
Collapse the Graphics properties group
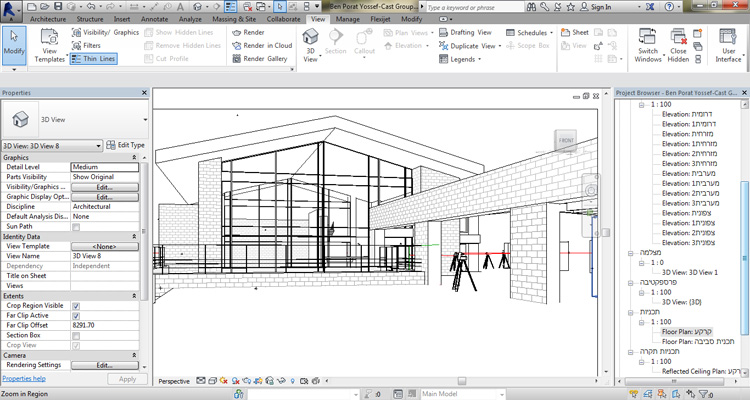(x=134, y=157)
